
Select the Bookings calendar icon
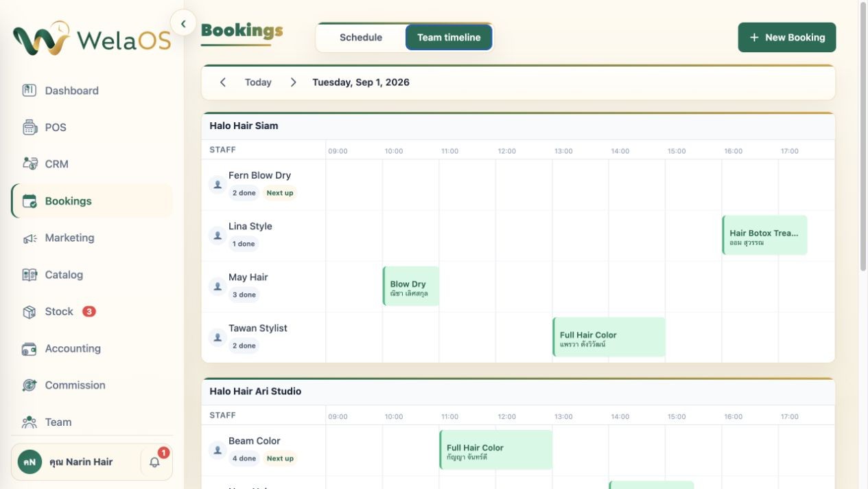coord(29,201)
